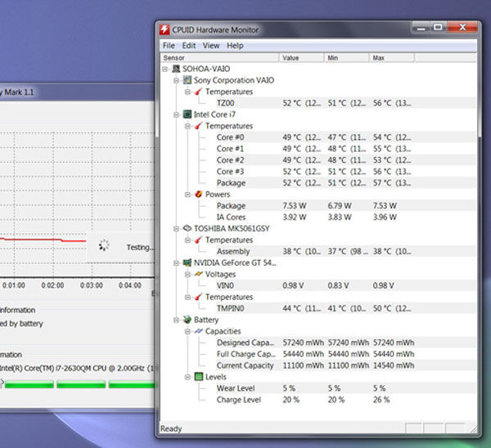This screenshot has height=448, width=491.
Task: Click the Sony Corporation VAIO motherboard icon
Action: click(187, 81)
